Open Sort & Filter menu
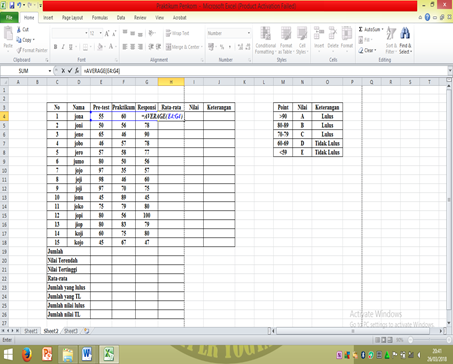Viewport: 453px width, 364px height. click(391, 41)
